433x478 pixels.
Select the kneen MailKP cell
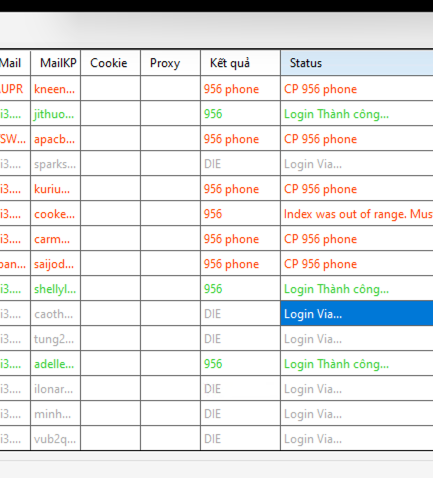coord(55,88)
